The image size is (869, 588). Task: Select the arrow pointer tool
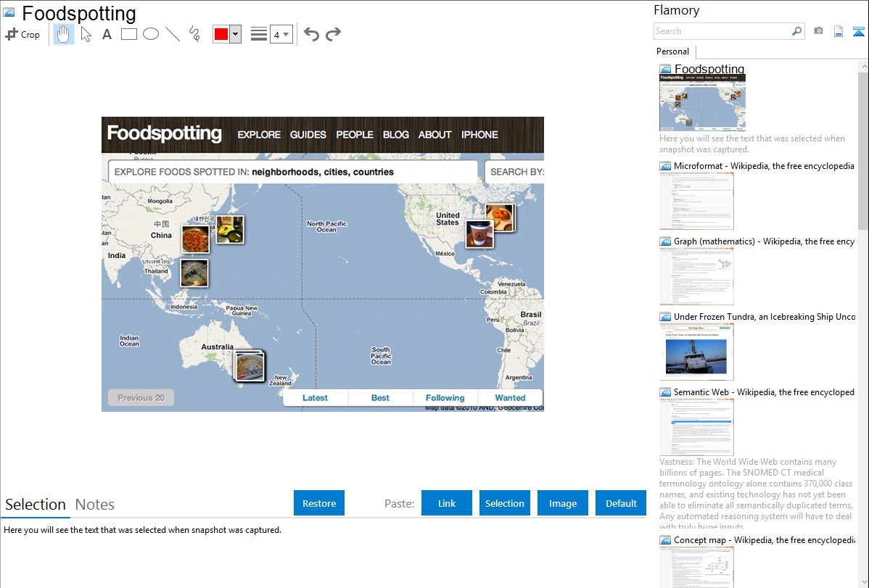coord(86,34)
